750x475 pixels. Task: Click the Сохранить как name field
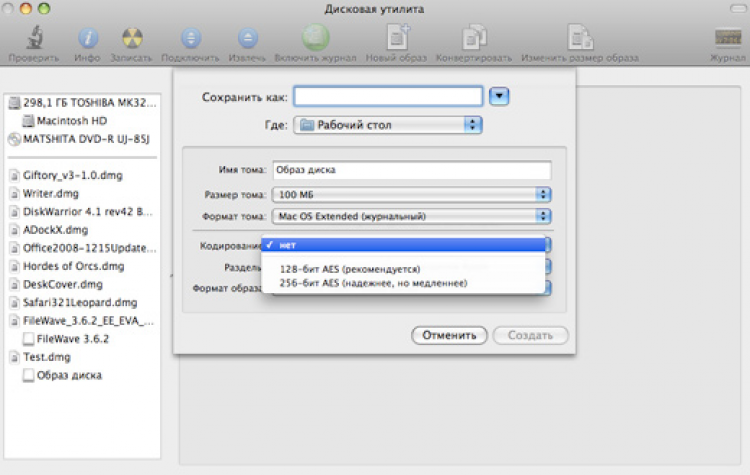pos(388,97)
